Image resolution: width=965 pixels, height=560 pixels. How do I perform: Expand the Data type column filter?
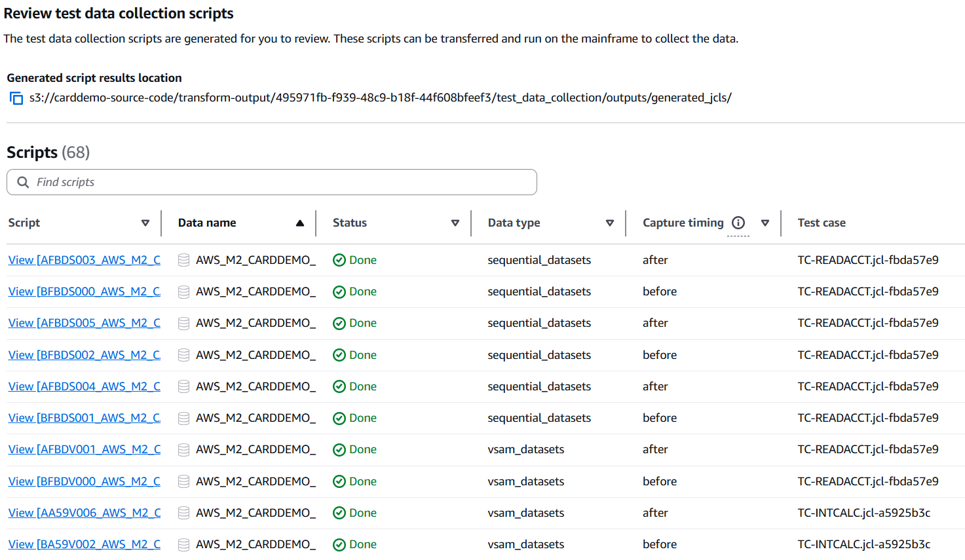tap(610, 223)
